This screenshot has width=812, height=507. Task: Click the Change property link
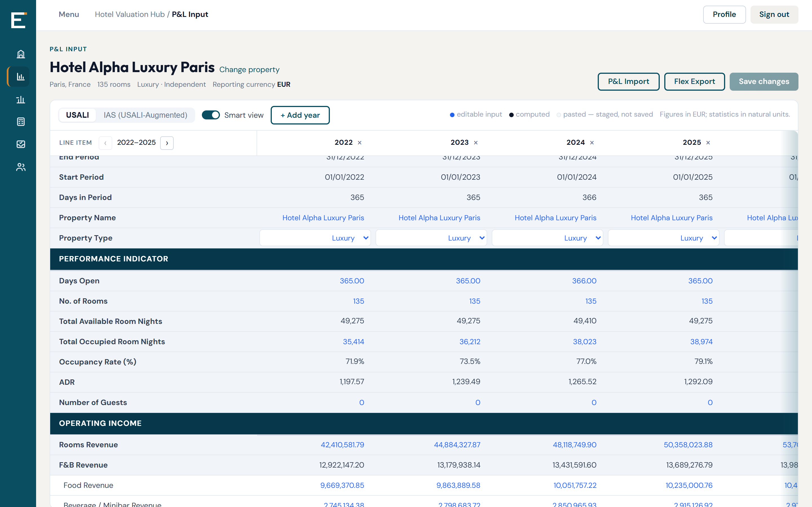coord(249,69)
